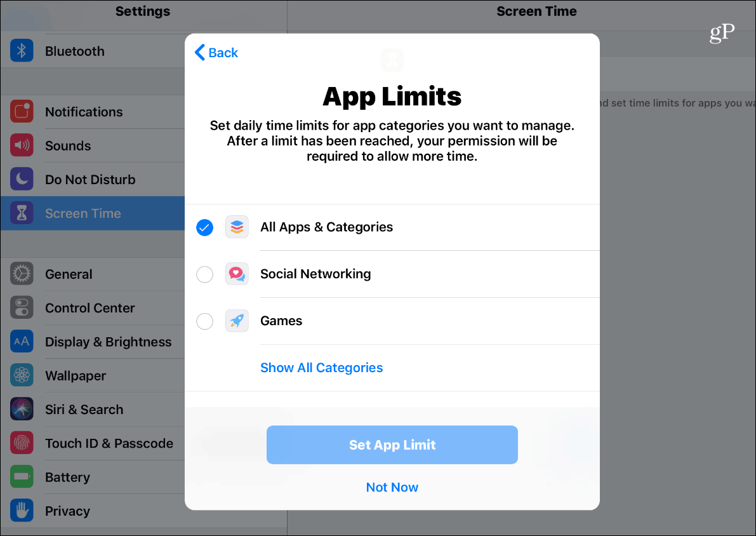This screenshot has width=756, height=536.
Task: Tap the Notifications icon in sidebar
Action: pyautogui.click(x=22, y=111)
